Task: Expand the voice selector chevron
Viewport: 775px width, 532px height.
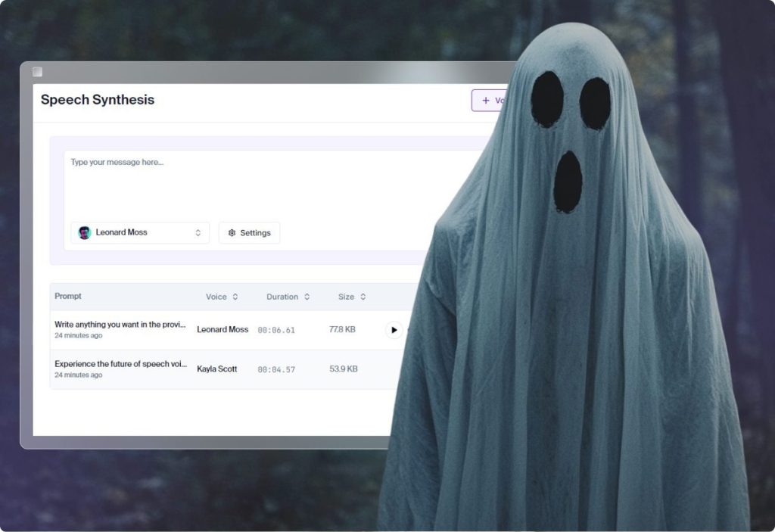Action: click(x=198, y=232)
